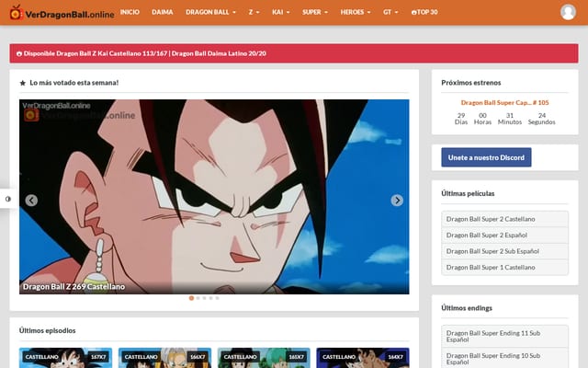Click the 'Últimos endings' heading
This screenshot has height=368, width=588.
[467, 308]
